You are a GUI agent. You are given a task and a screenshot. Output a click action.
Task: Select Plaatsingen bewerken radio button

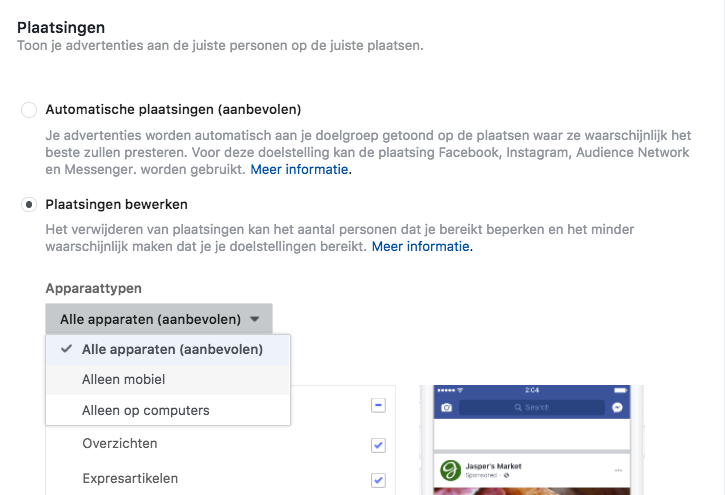[29, 204]
